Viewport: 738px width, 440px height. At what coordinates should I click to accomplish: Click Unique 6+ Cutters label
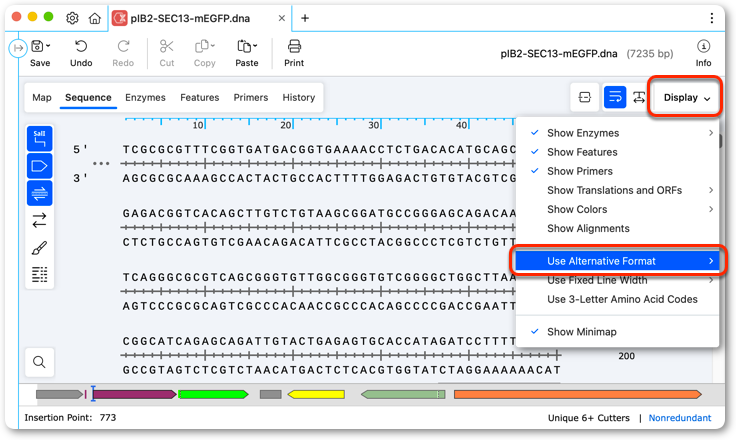pos(588,418)
